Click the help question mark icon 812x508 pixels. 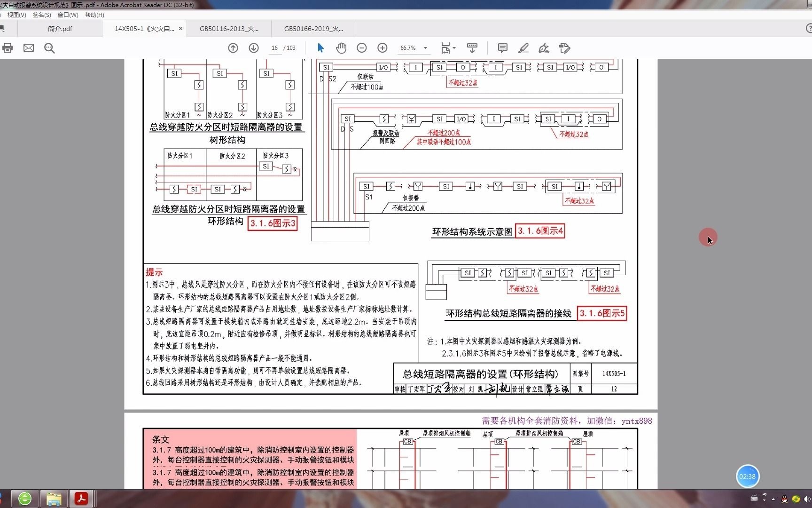[809, 29]
